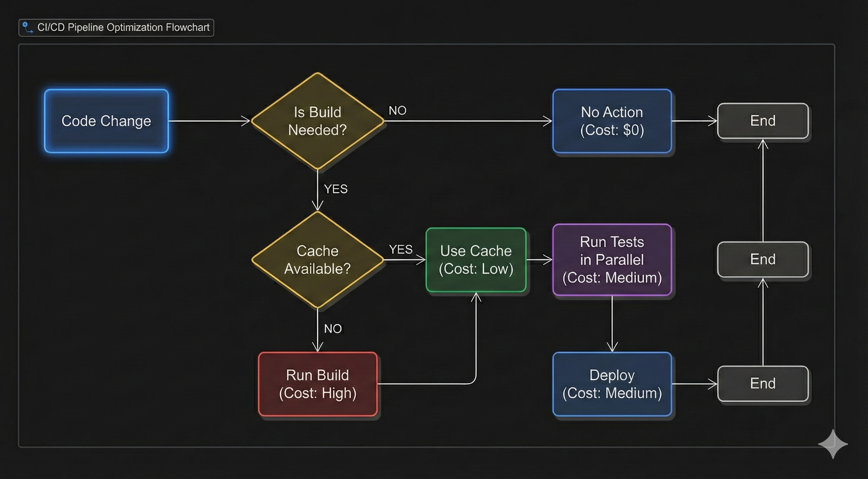Click the YES label before Use Cache
The width and height of the screenshot is (868, 479).
(401, 249)
